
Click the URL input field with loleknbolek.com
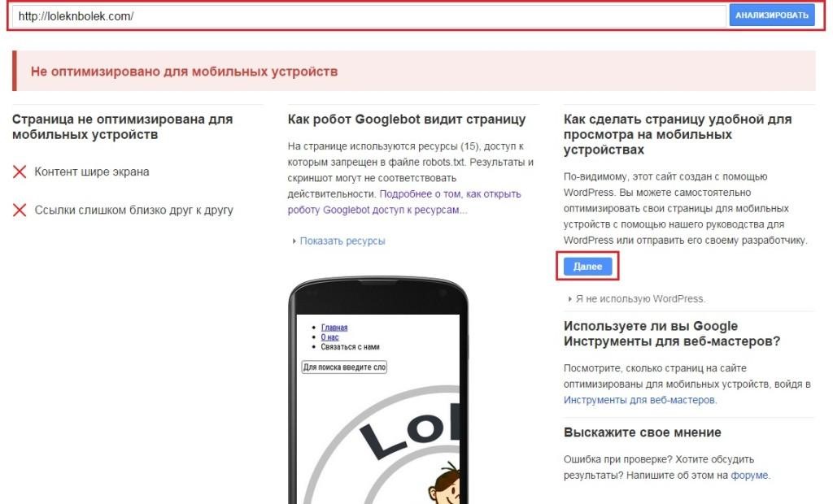[x=369, y=16]
